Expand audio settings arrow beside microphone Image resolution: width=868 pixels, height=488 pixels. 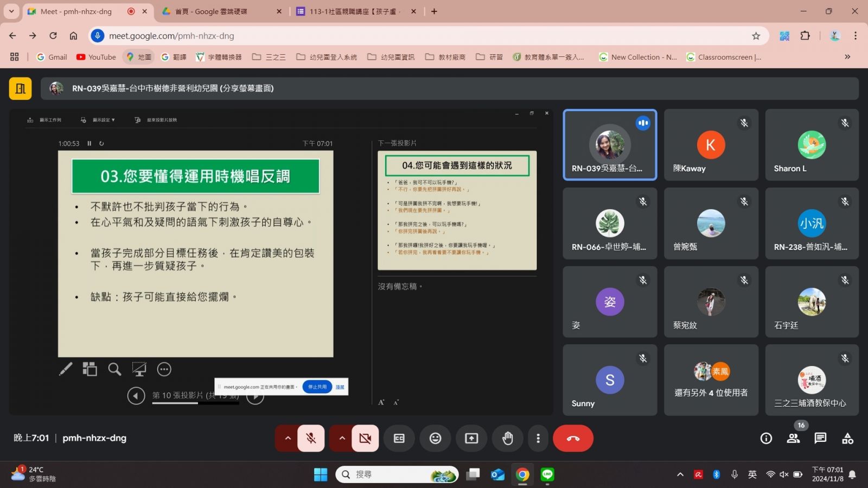pos(288,438)
